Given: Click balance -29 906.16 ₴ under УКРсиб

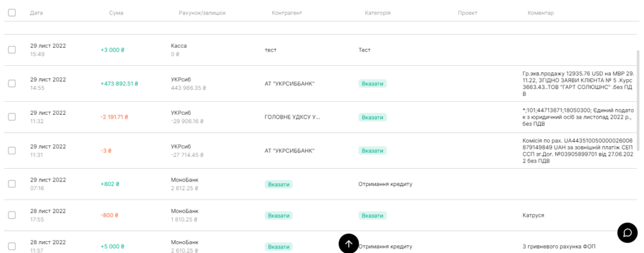Looking at the screenshot, I should (187, 121).
